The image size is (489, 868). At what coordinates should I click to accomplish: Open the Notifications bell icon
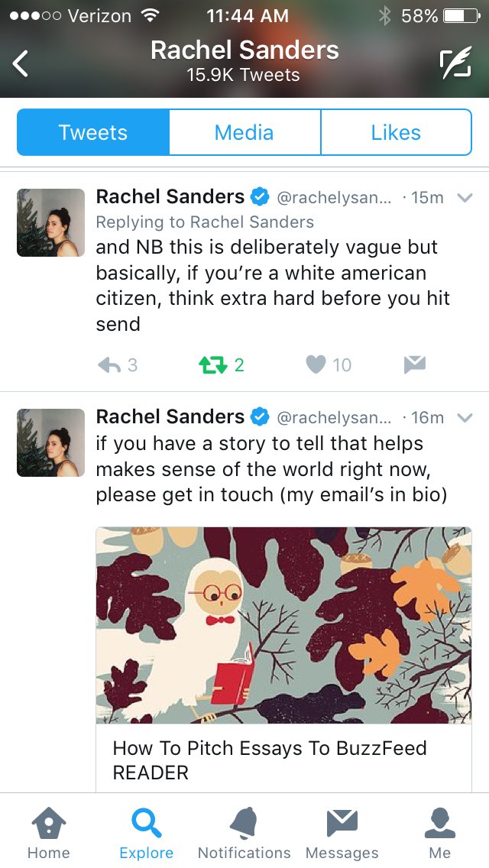[244, 823]
